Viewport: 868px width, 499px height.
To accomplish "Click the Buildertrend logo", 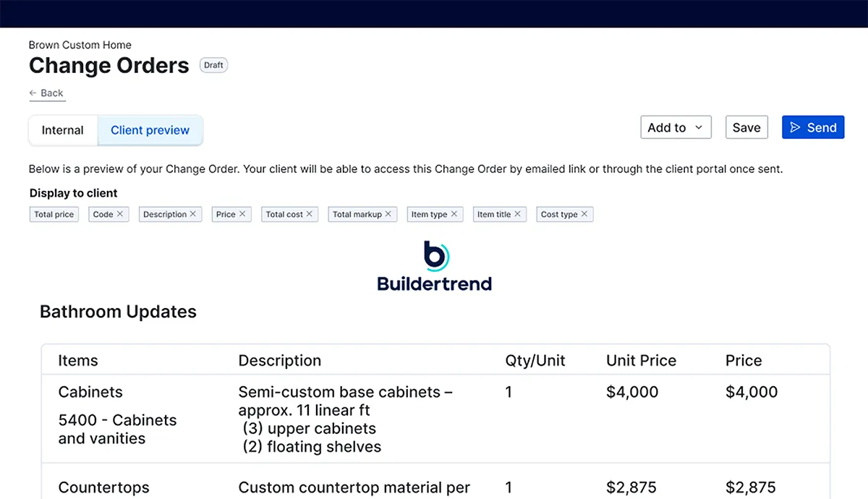I will (x=435, y=266).
